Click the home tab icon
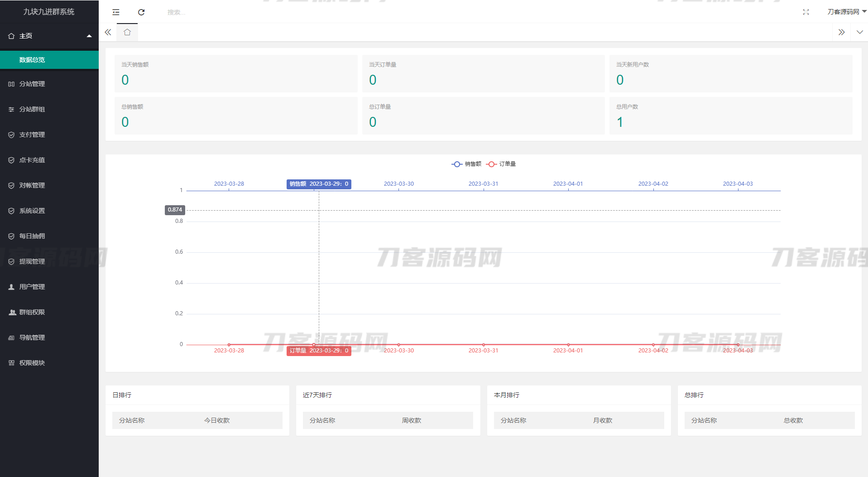This screenshot has width=868, height=477. pyautogui.click(x=127, y=32)
